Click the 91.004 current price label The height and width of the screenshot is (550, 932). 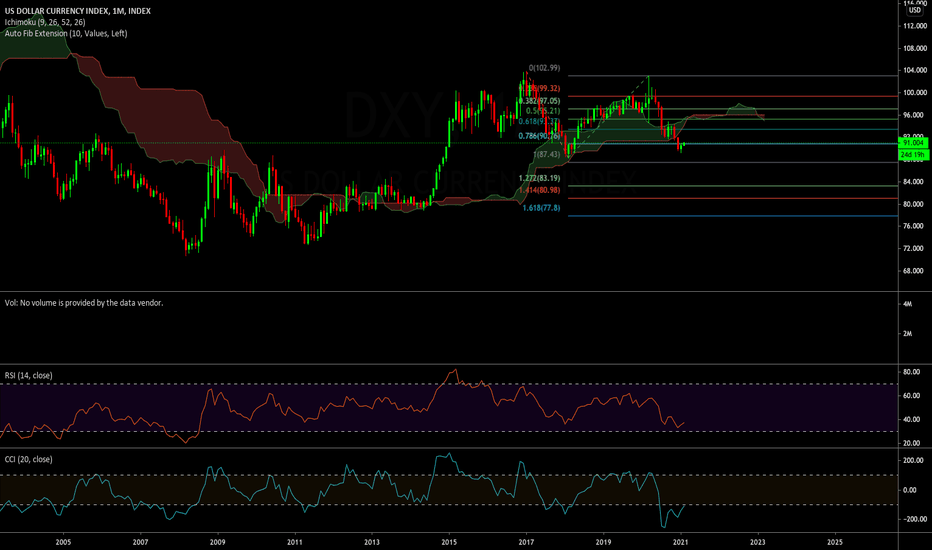click(x=913, y=143)
